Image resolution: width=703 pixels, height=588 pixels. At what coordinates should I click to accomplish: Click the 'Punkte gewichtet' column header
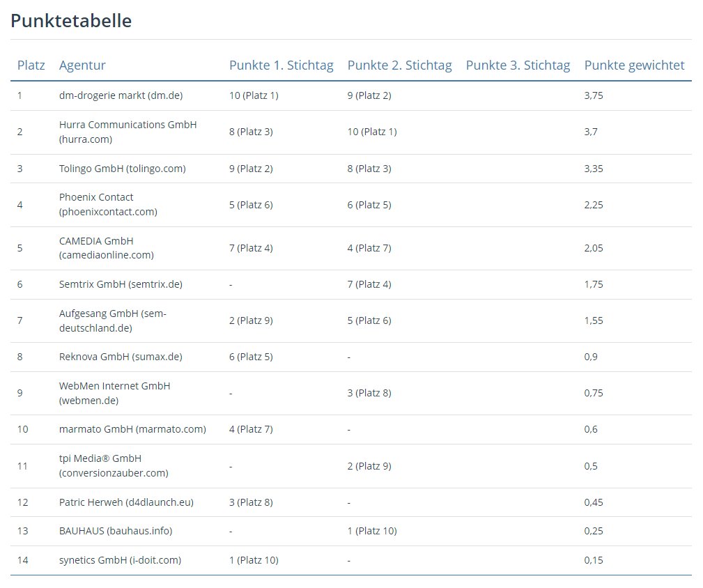tap(634, 65)
